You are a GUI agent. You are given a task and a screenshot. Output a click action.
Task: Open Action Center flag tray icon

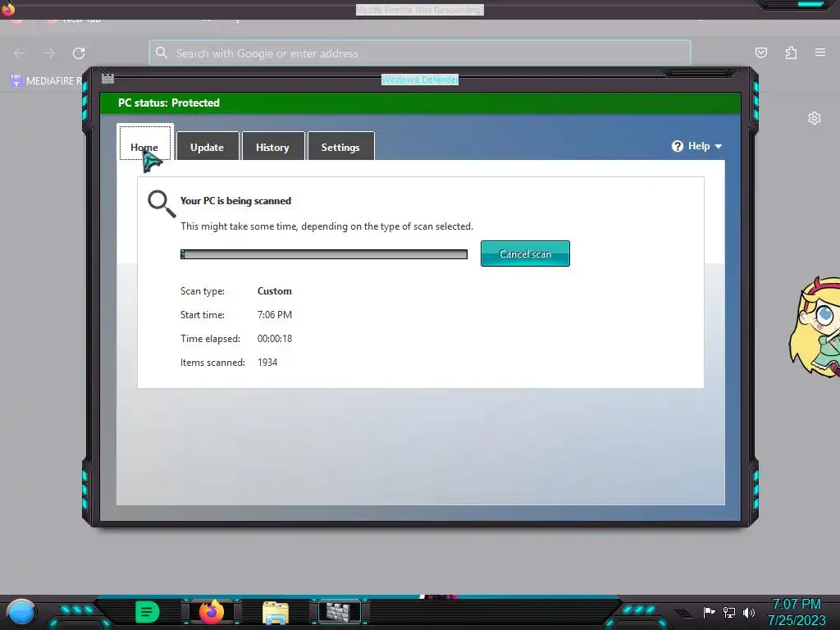(x=710, y=612)
